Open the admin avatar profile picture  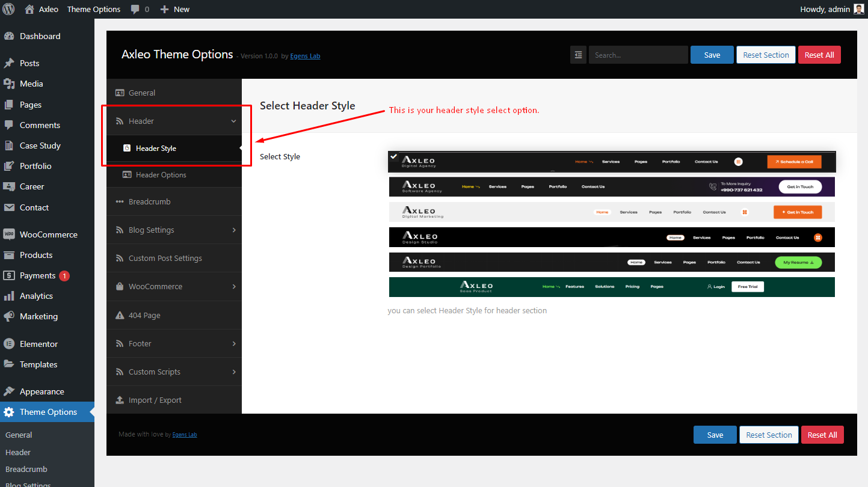[x=858, y=9]
